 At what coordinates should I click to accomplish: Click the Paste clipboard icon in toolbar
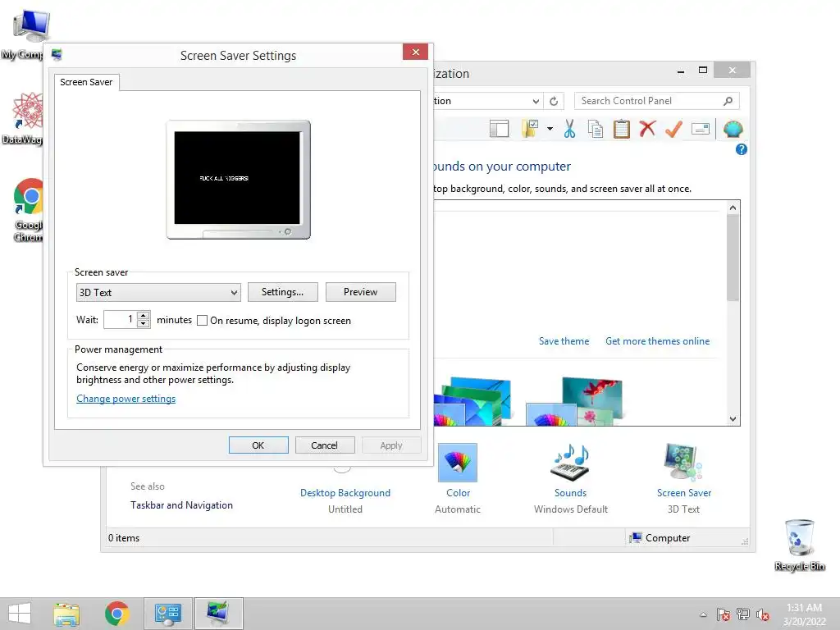622,129
